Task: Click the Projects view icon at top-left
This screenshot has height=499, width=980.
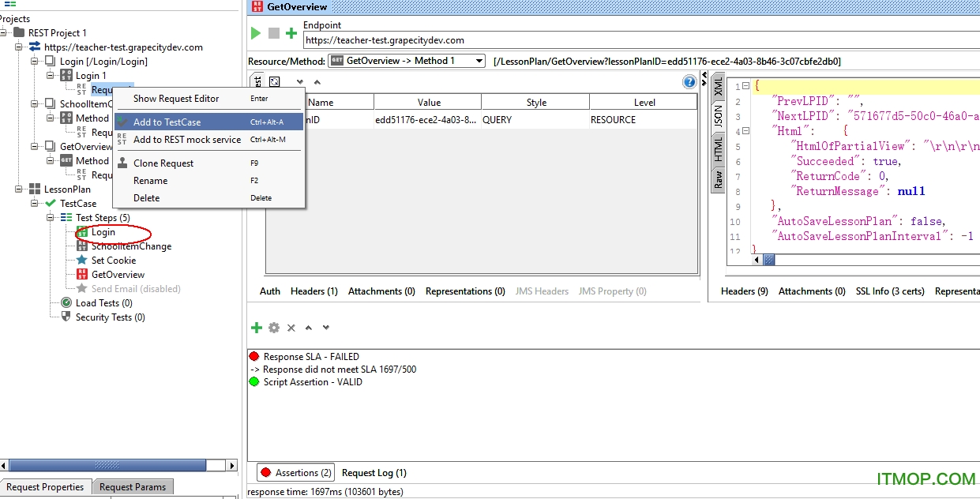Action: tap(10, 4)
